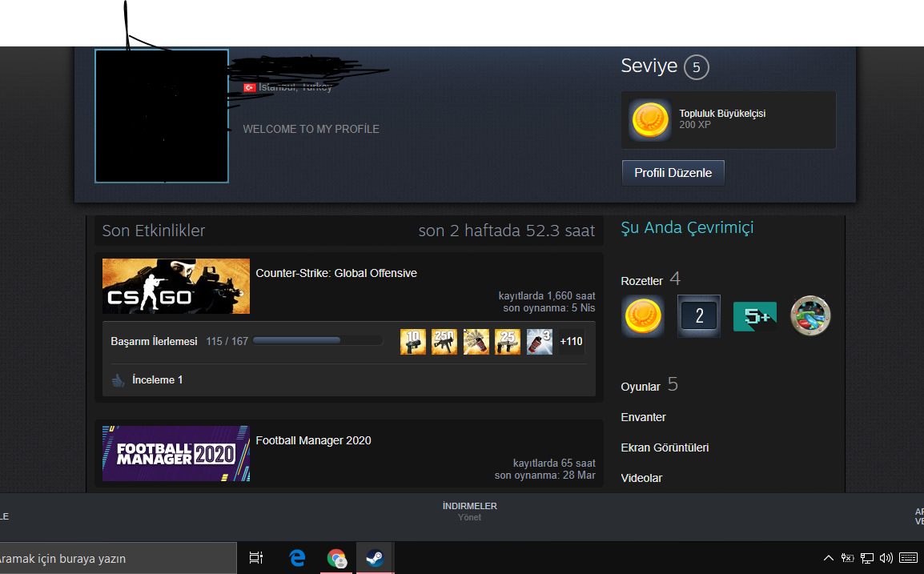View the CS:GO achievement icon marked 3
The width and height of the screenshot is (924, 574).
point(539,342)
